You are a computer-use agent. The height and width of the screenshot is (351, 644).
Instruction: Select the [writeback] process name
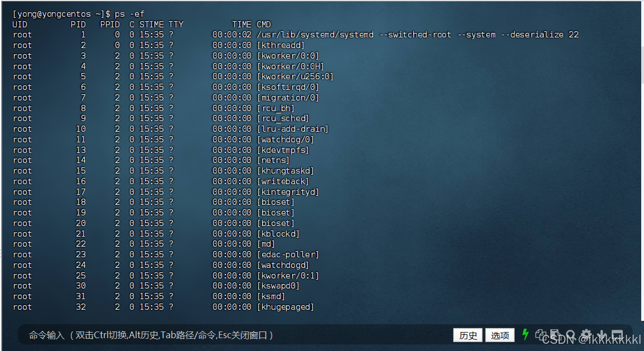pyautogui.click(x=283, y=181)
